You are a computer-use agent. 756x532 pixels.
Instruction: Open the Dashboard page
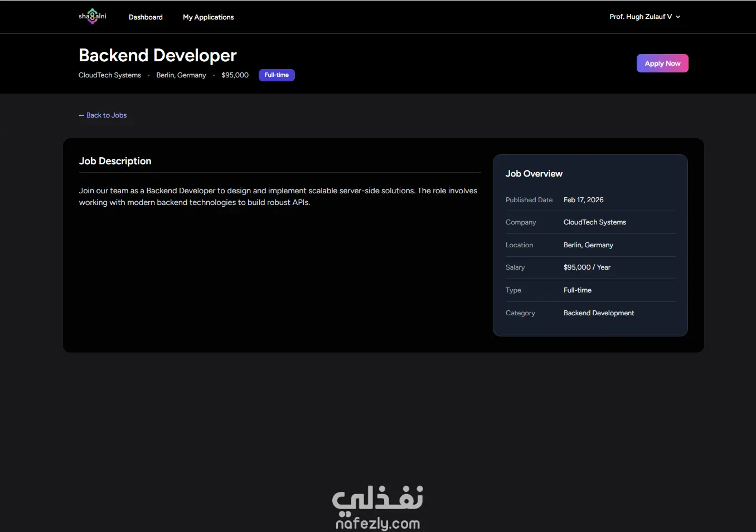pos(146,17)
